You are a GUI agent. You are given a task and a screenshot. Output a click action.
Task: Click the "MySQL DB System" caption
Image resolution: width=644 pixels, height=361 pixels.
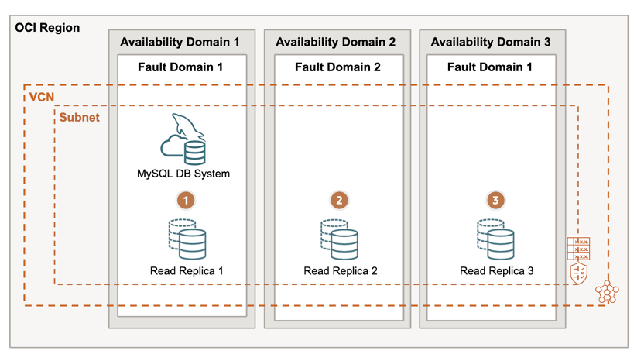pyautogui.click(x=183, y=174)
